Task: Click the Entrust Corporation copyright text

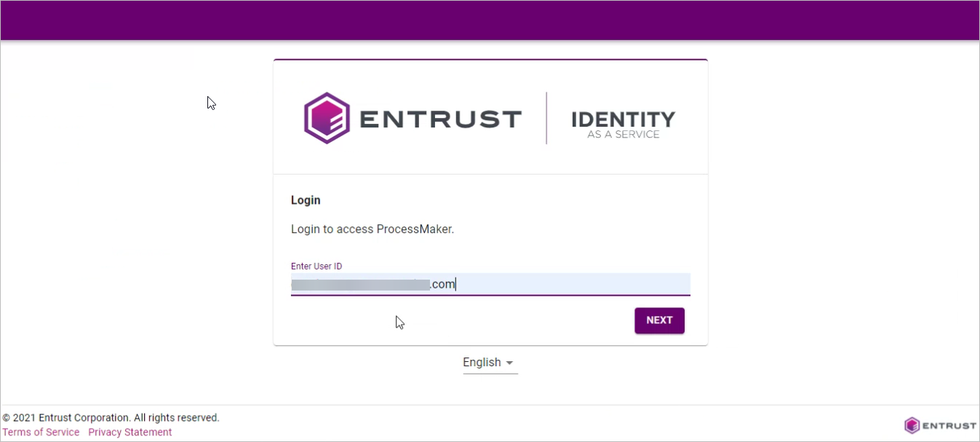Action: pos(111,418)
